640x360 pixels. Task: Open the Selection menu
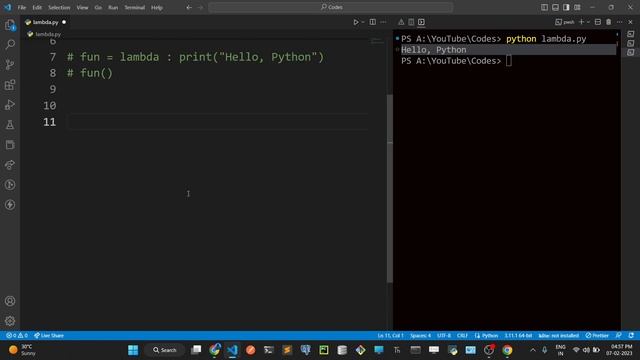click(59, 7)
